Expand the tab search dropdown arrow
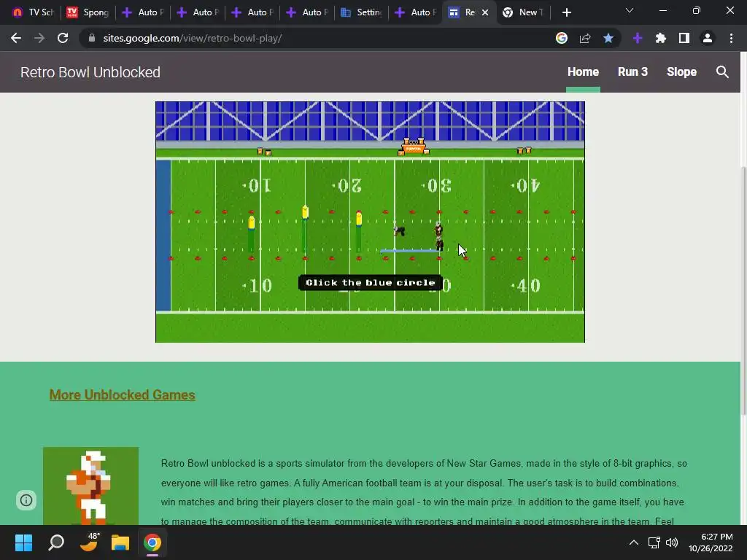 click(630, 10)
